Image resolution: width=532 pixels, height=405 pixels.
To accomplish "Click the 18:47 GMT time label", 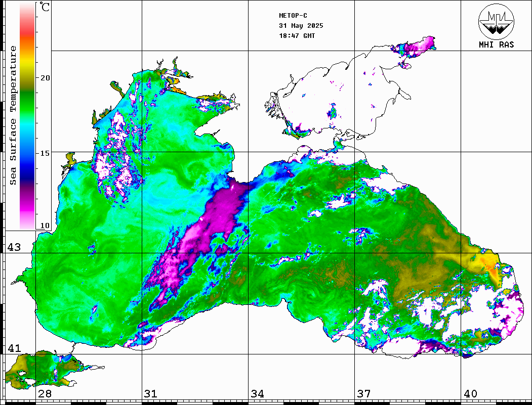I will 297,36.
